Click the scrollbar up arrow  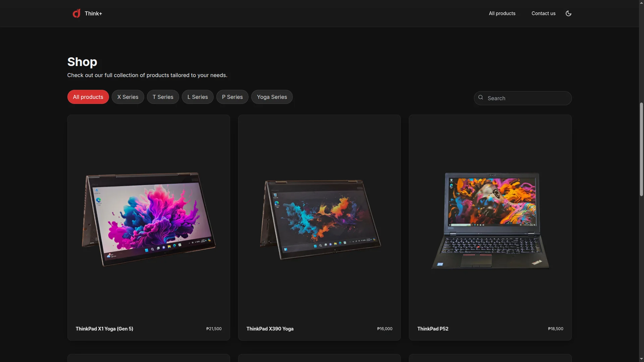coord(641,3)
